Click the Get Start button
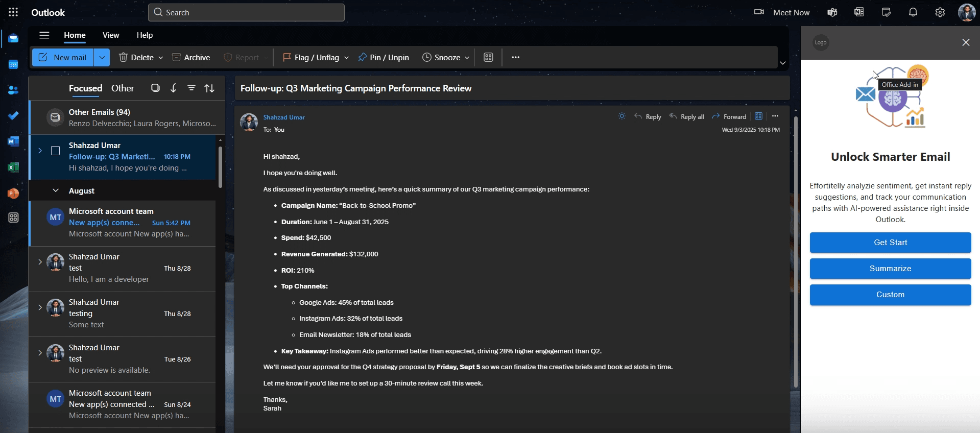 [x=890, y=243]
